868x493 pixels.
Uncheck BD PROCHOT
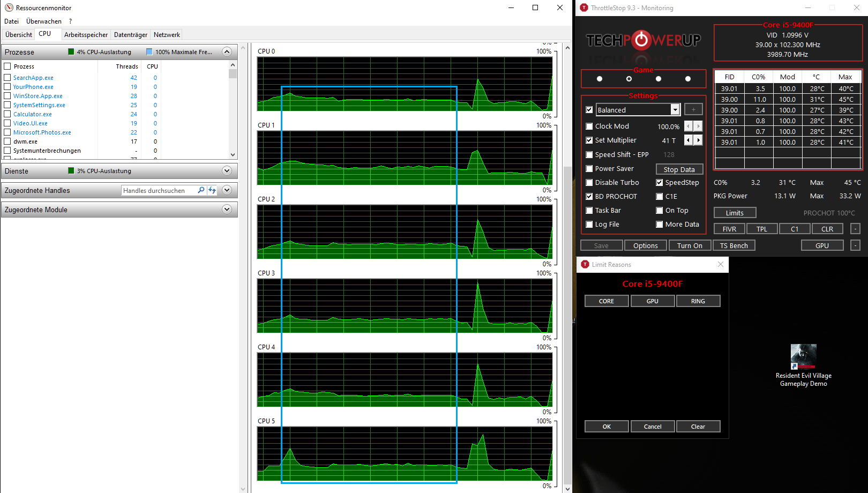coord(589,197)
